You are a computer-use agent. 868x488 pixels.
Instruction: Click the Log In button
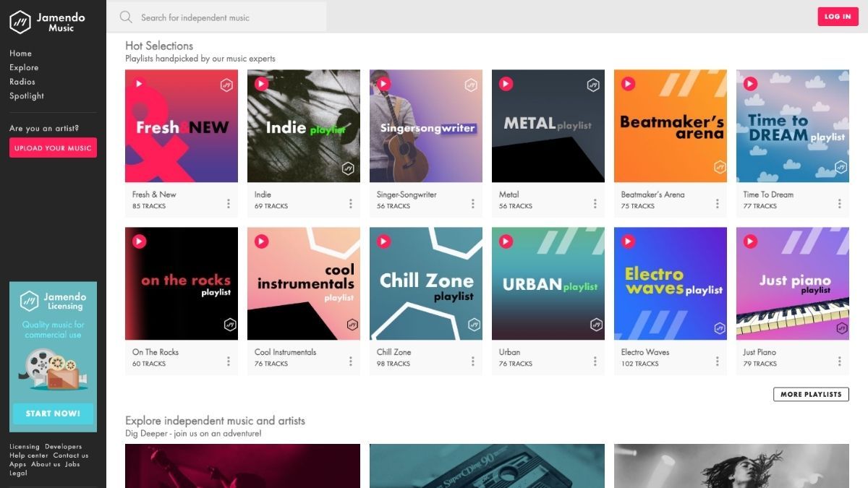pos(838,17)
